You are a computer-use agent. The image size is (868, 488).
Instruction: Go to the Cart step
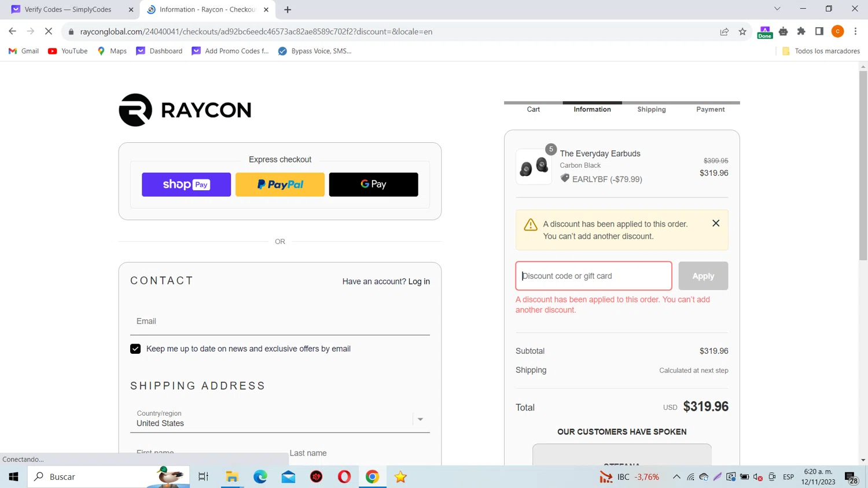[534, 109]
